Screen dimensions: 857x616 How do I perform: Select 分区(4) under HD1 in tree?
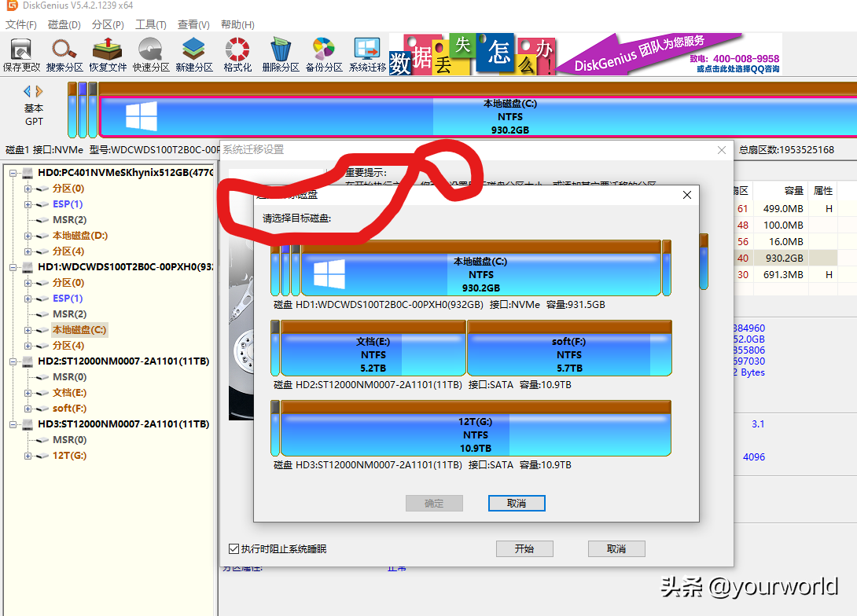point(68,346)
